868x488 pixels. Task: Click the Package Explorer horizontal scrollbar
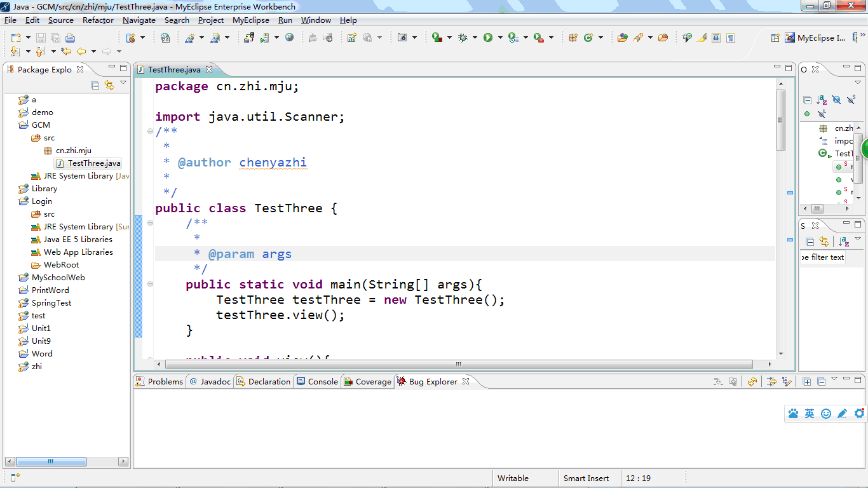(51, 461)
